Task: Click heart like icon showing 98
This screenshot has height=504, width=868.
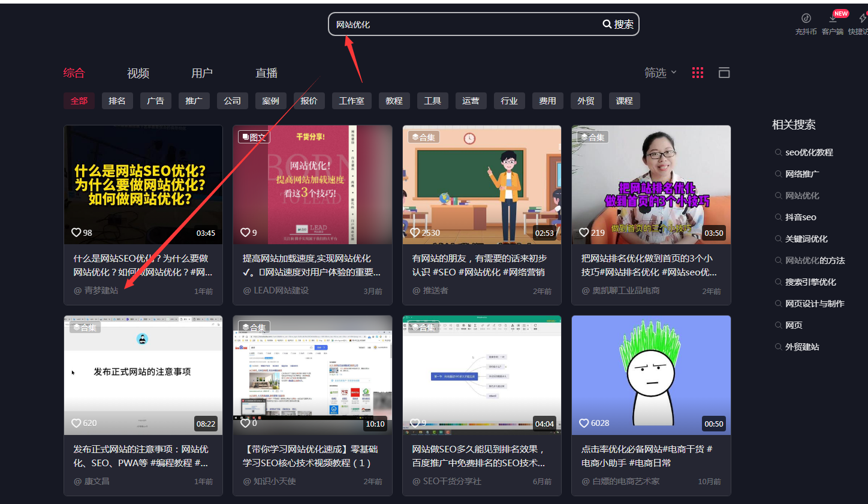Action: tap(76, 232)
